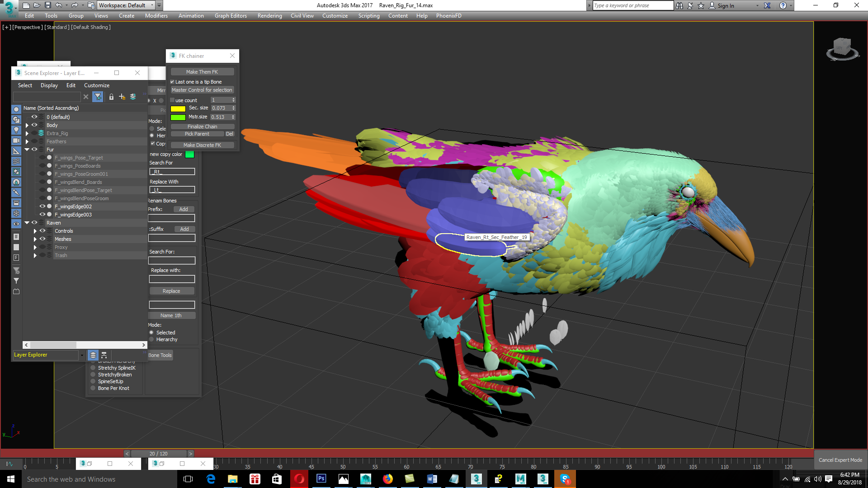The width and height of the screenshot is (868, 488).
Task: Expand the Body layer
Action: tap(27, 125)
